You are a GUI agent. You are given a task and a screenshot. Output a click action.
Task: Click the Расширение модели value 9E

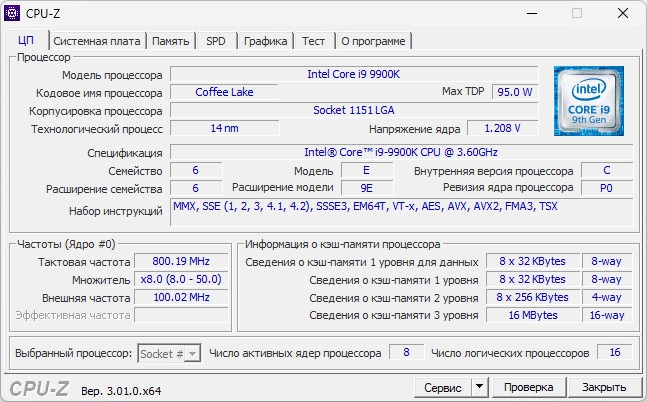pyautogui.click(x=367, y=188)
